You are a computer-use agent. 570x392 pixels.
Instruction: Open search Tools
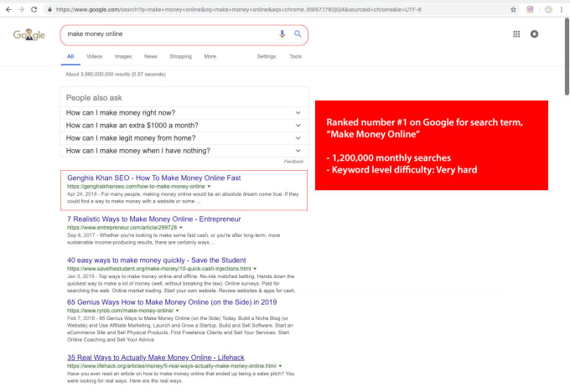tap(296, 57)
